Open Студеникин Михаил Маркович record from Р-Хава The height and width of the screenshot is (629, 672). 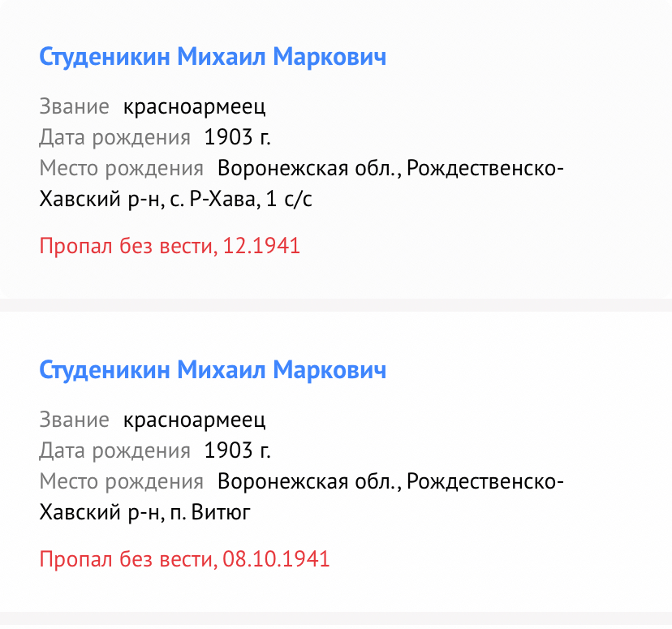[213, 58]
